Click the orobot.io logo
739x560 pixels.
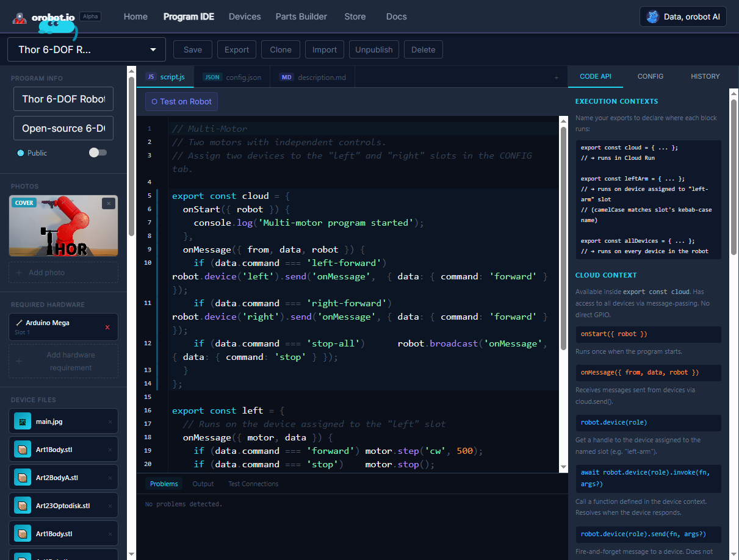click(44, 18)
